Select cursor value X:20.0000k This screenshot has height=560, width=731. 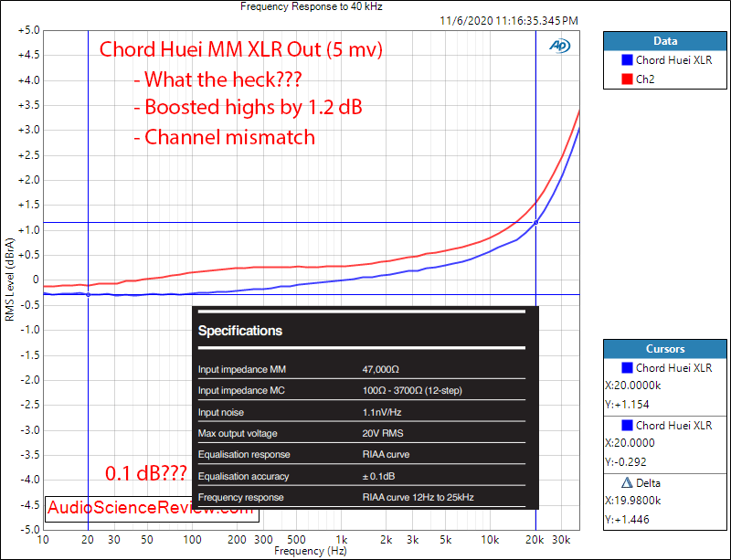(x=633, y=386)
